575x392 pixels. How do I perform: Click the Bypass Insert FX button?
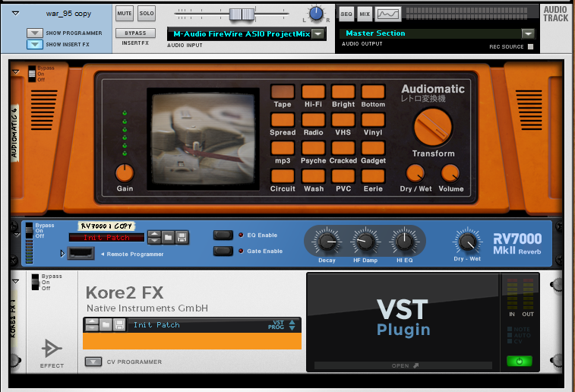click(135, 33)
